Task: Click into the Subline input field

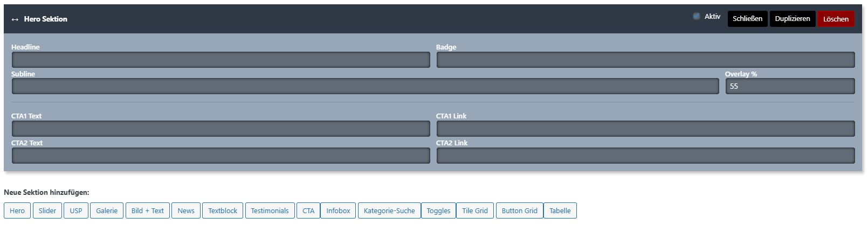Action: tap(365, 86)
